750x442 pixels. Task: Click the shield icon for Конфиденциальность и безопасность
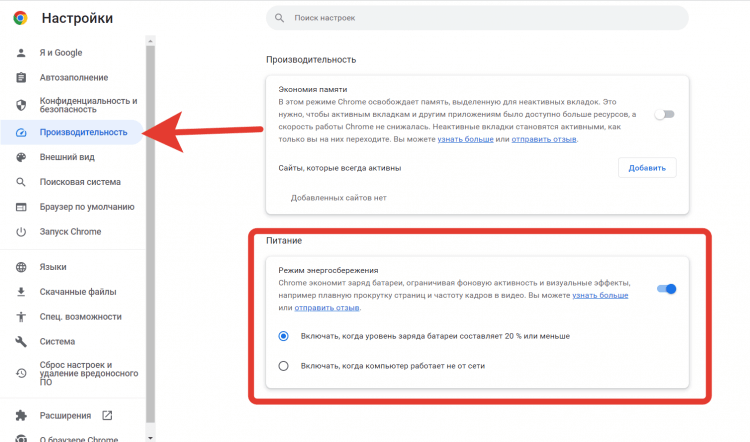(x=21, y=105)
